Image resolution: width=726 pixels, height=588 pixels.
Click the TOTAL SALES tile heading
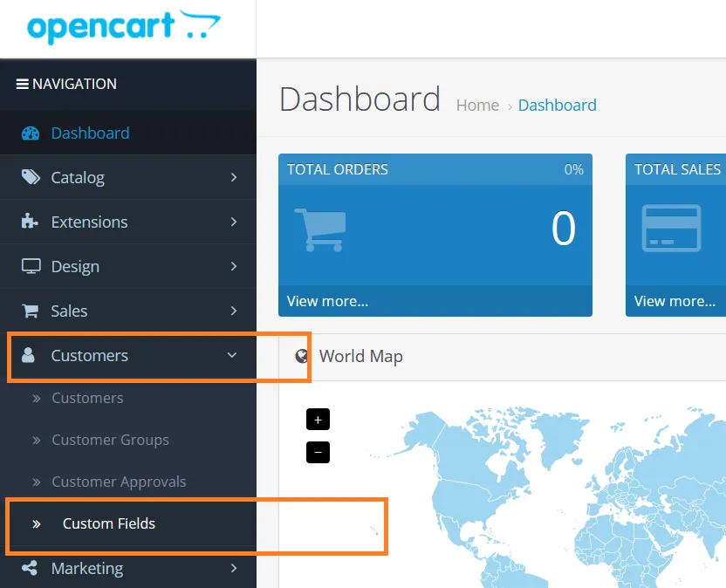pos(677,169)
